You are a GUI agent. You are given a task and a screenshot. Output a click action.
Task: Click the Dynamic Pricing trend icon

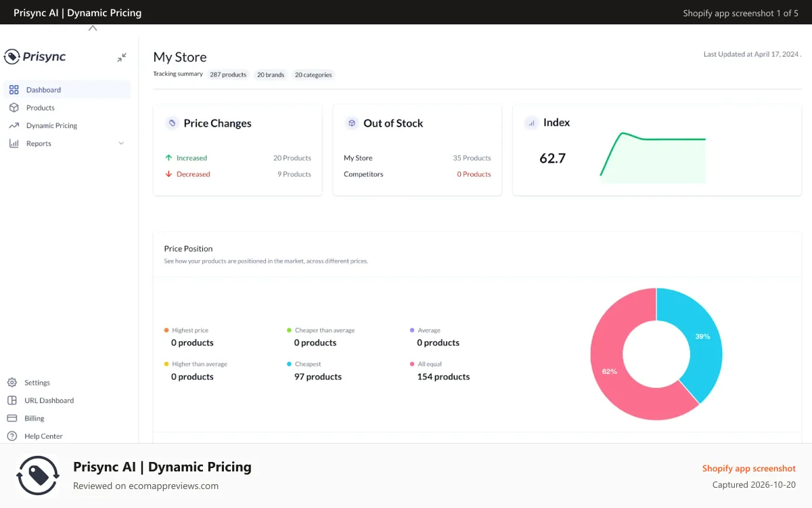click(14, 125)
